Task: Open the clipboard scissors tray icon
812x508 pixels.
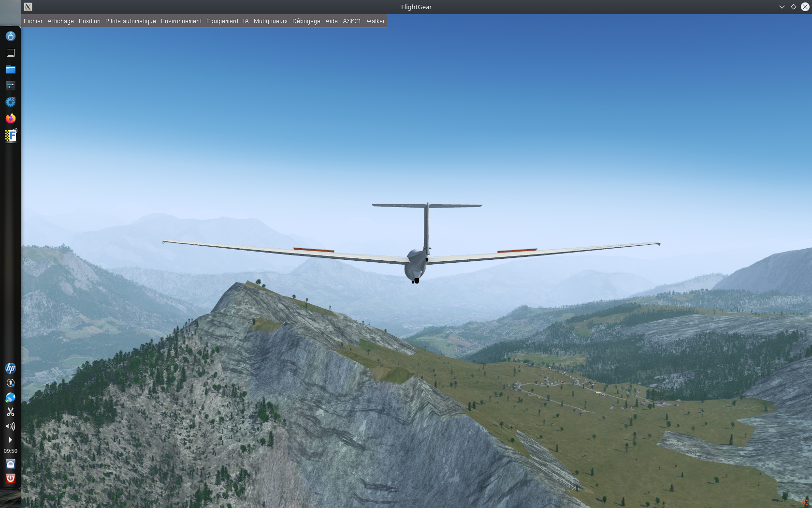Action: coord(11,412)
